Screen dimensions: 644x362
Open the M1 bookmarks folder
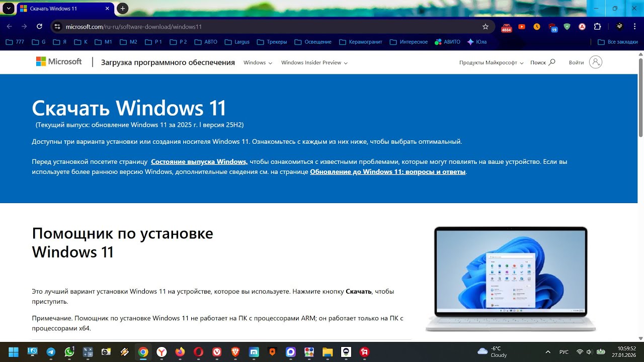pos(103,42)
